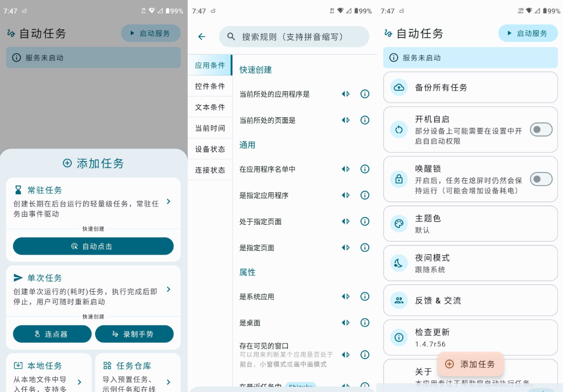Click the chevron next to 本地任务
Viewport: 563px width, 392px height.
point(80,382)
